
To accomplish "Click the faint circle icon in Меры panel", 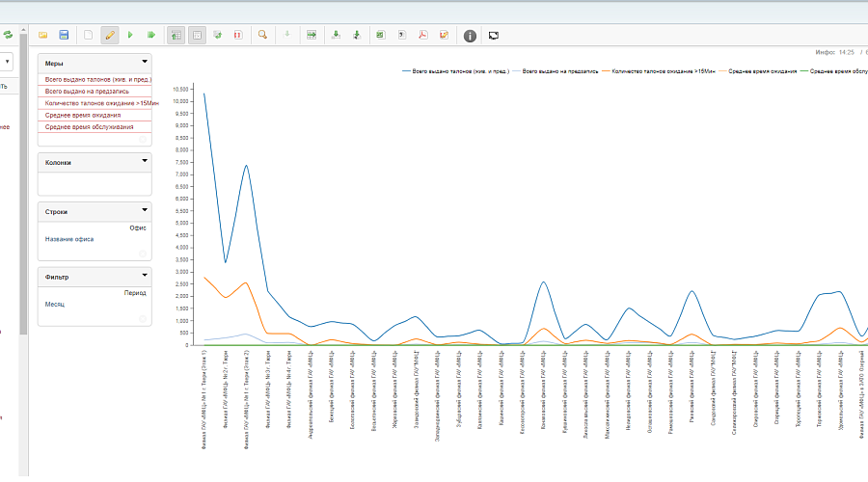I will tap(143, 140).
